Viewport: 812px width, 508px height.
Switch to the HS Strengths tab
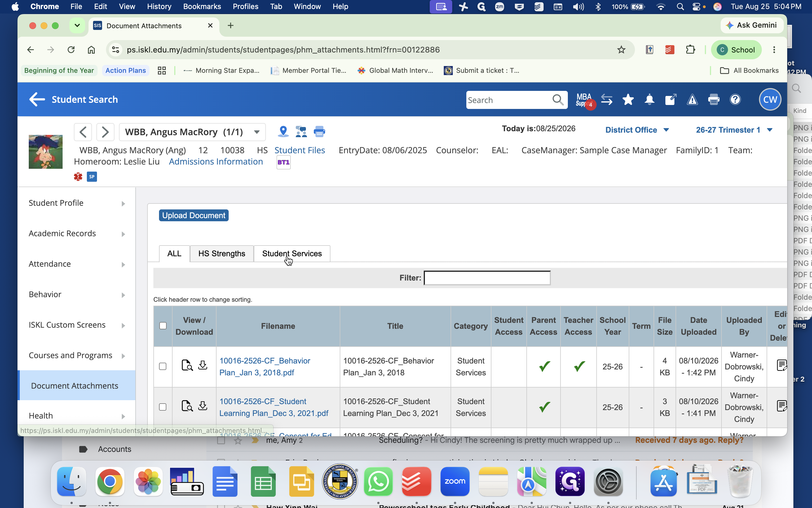click(221, 254)
